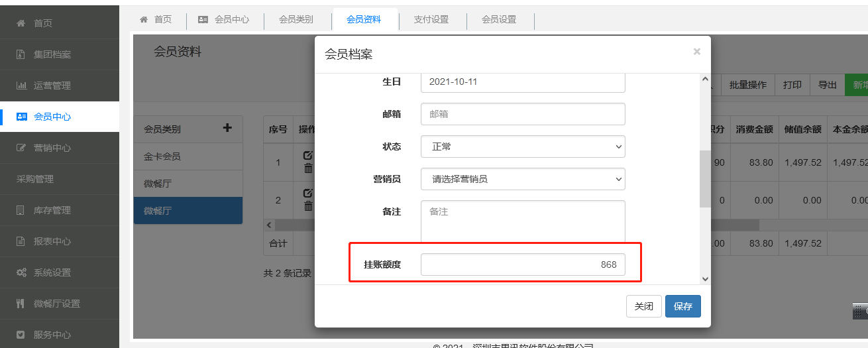Close the 会员档案 dialog with the X
This screenshot has height=348, width=868.
[696, 52]
